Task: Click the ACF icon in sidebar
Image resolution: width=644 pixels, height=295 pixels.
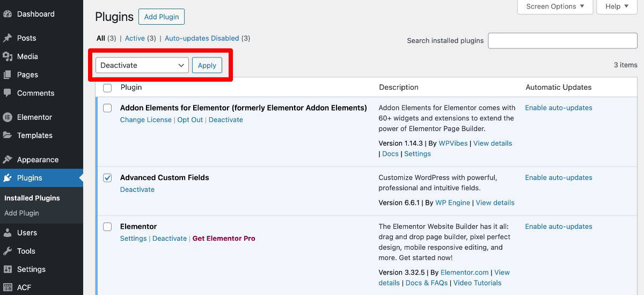Action: click(8, 287)
